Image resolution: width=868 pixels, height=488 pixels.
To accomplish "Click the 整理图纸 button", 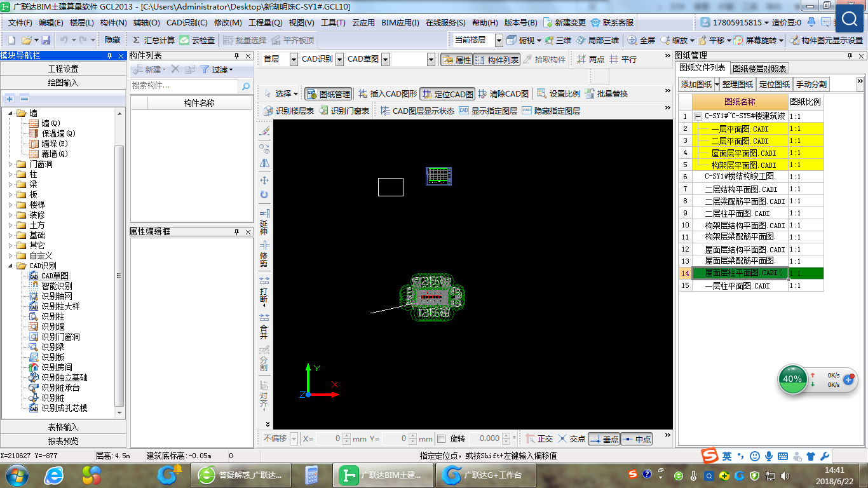I will pyautogui.click(x=738, y=84).
